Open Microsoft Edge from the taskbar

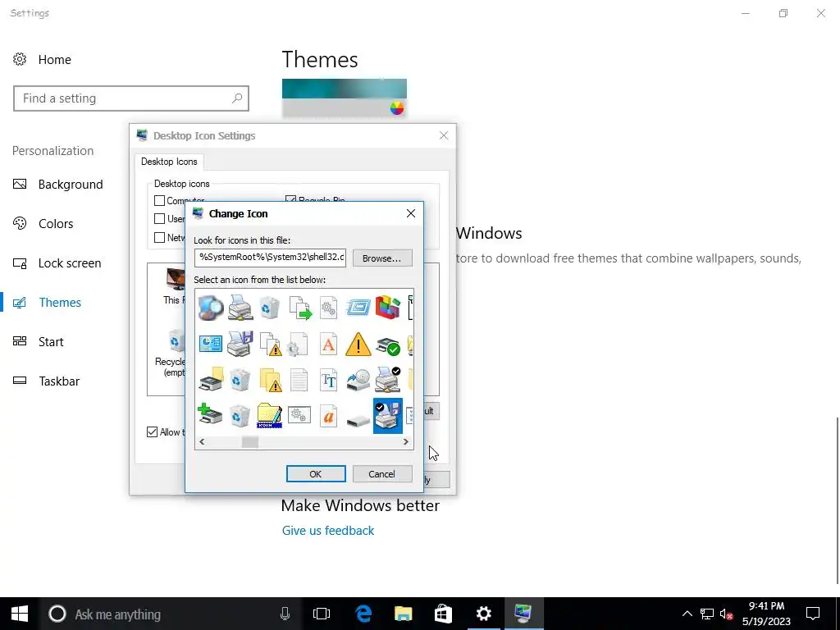363,614
